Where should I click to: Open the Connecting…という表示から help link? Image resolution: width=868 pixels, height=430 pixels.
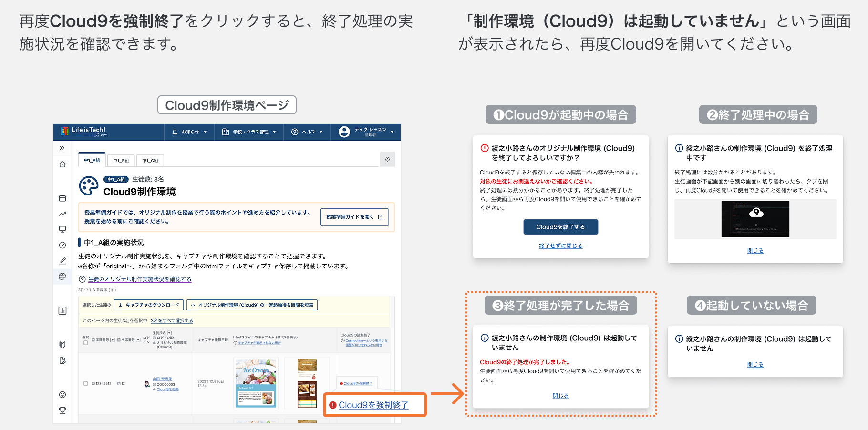click(366, 343)
